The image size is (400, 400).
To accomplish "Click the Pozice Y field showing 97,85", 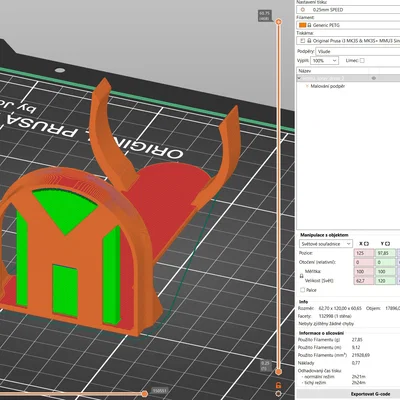I will (386, 253).
